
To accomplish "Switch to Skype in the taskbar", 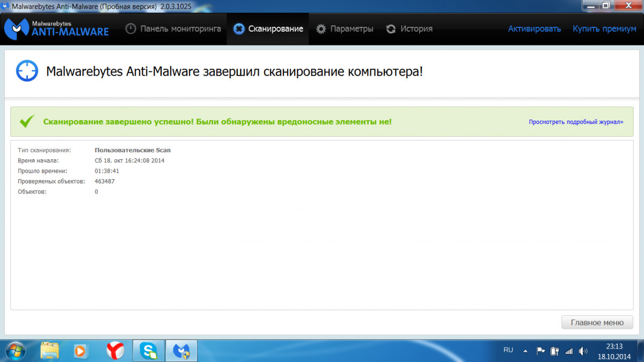I will 149,351.
